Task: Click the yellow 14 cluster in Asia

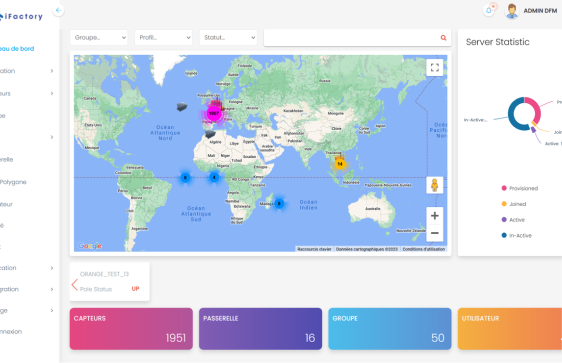Action: point(340,164)
